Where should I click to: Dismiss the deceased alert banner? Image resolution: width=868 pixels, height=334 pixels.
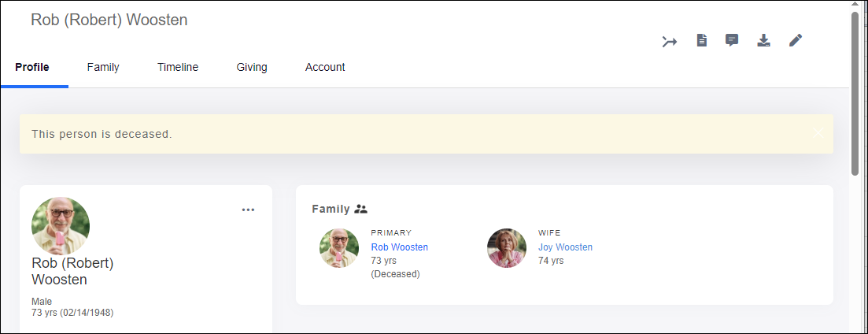[x=818, y=133]
